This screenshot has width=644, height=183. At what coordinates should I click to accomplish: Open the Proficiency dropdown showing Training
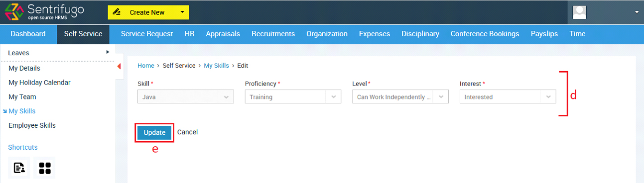coord(293,97)
